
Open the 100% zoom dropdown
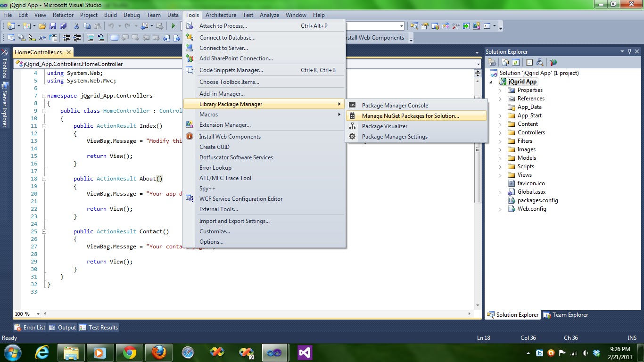(26, 313)
